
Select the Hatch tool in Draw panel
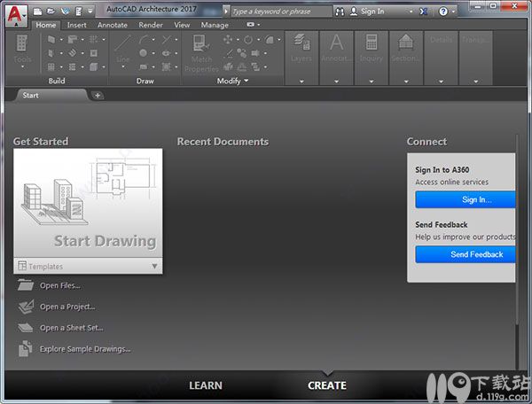(x=167, y=66)
